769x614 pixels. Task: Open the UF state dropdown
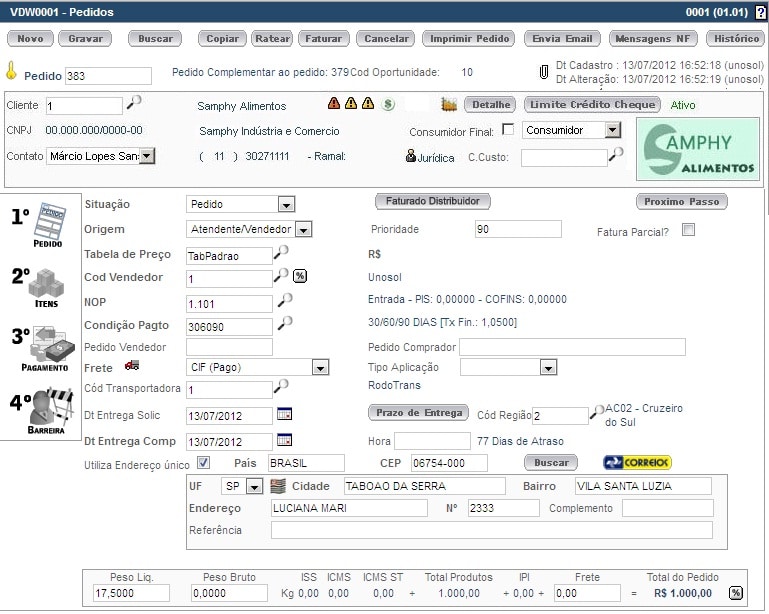click(254, 487)
